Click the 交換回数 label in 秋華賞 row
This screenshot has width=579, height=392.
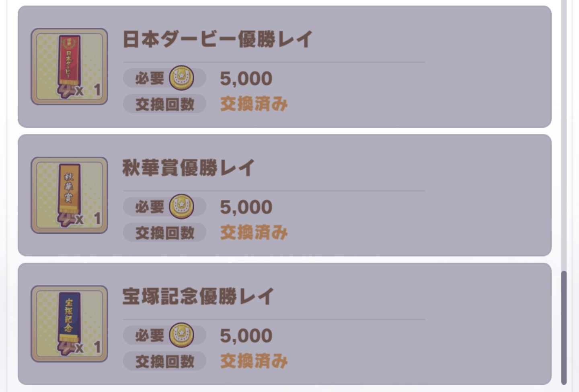[165, 233]
